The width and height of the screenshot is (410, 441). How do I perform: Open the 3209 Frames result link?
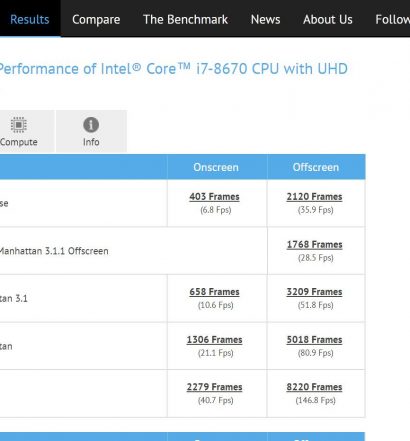click(x=314, y=292)
